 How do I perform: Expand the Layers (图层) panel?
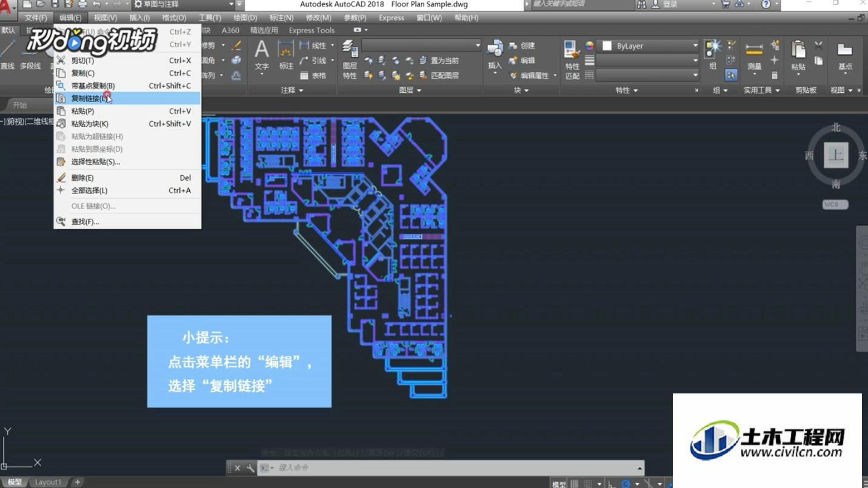(x=410, y=90)
